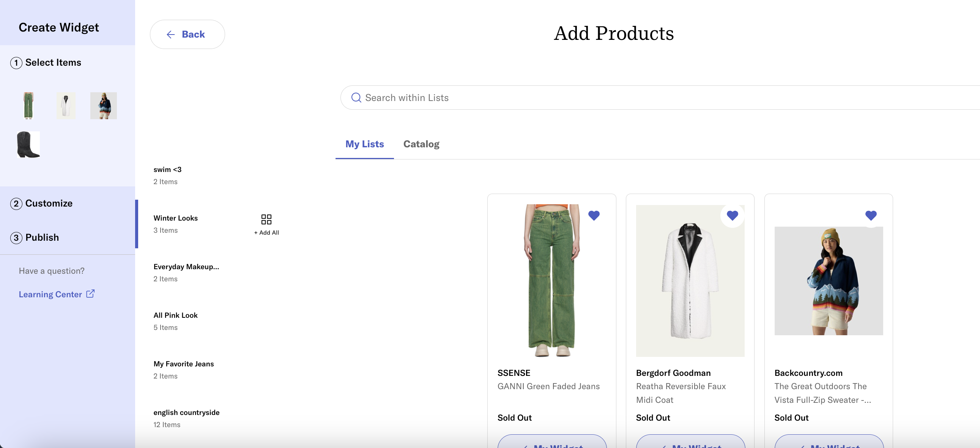Click the Have a question? text
980x448 pixels.
click(x=52, y=271)
